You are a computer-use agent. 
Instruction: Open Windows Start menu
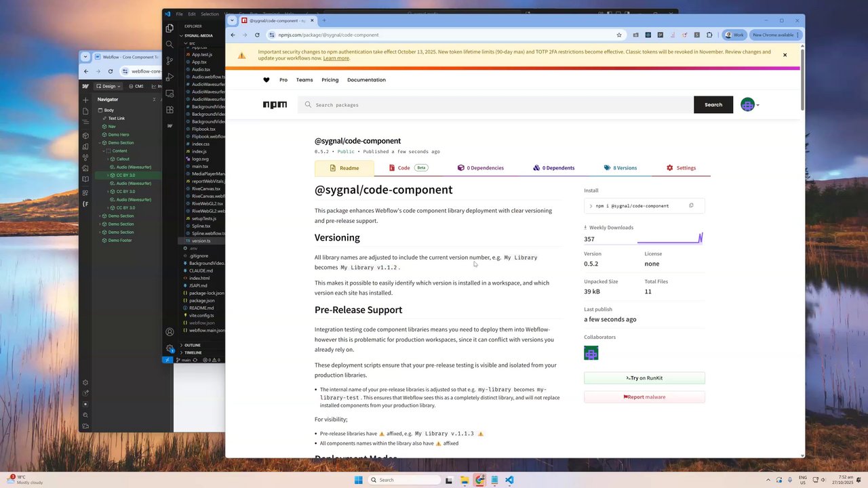pyautogui.click(x=358, y=480)
